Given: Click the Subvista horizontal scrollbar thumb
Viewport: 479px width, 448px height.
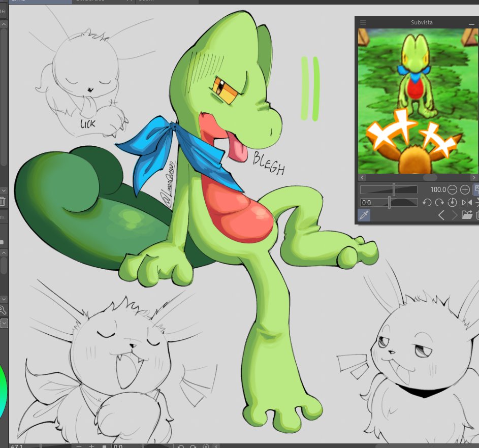Looking at the screenshot, I should click(x=430, y=177).
